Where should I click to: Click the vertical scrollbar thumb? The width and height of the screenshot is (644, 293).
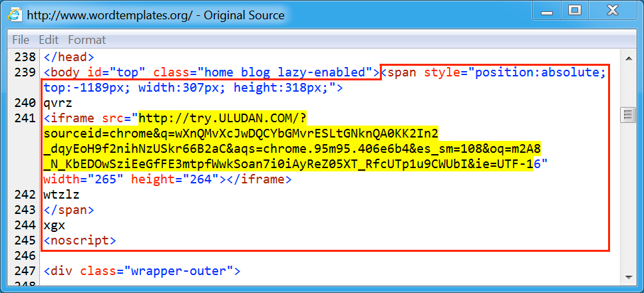click(627, 115)
